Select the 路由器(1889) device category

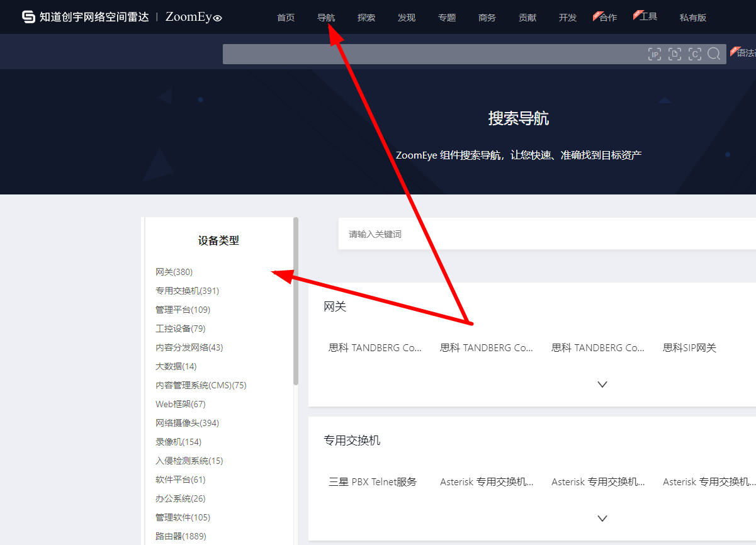(181, 536)
